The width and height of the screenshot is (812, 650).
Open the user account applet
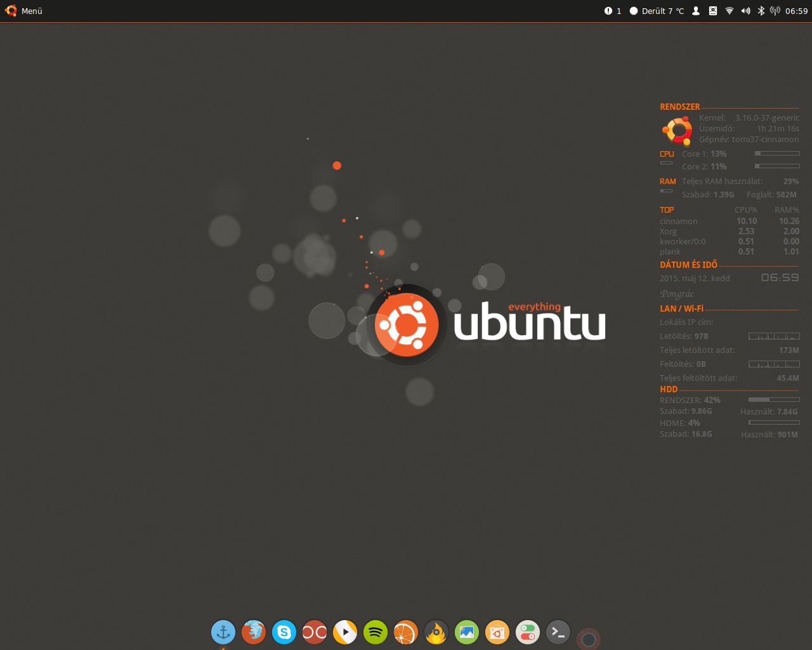(x=696, y=11)
